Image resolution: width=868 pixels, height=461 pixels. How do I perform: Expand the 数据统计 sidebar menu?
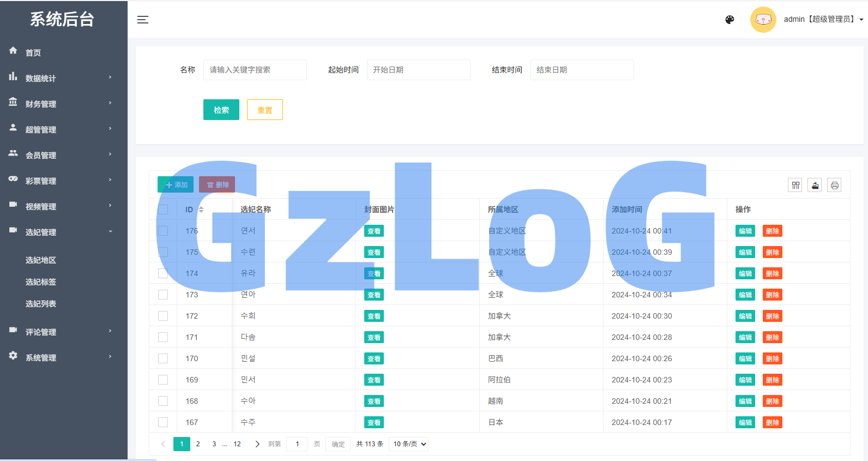(x=63, y=78)
